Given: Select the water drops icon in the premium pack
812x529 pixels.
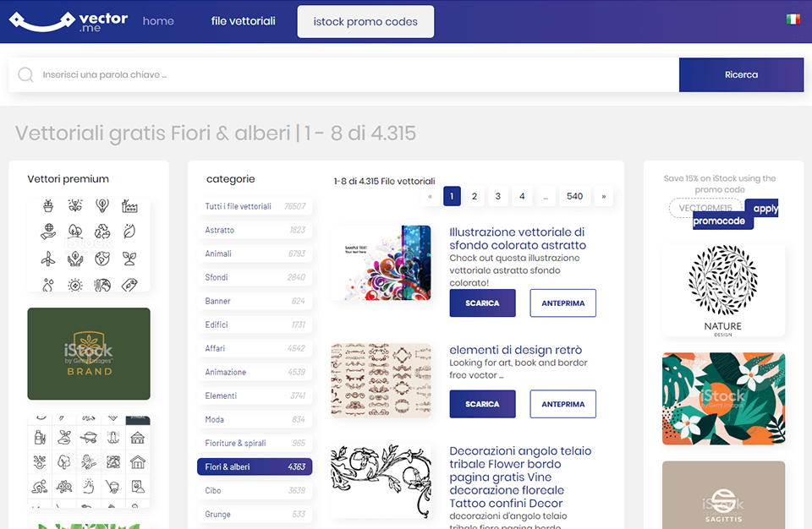Looking at the screenshot, I should [48, 284].
